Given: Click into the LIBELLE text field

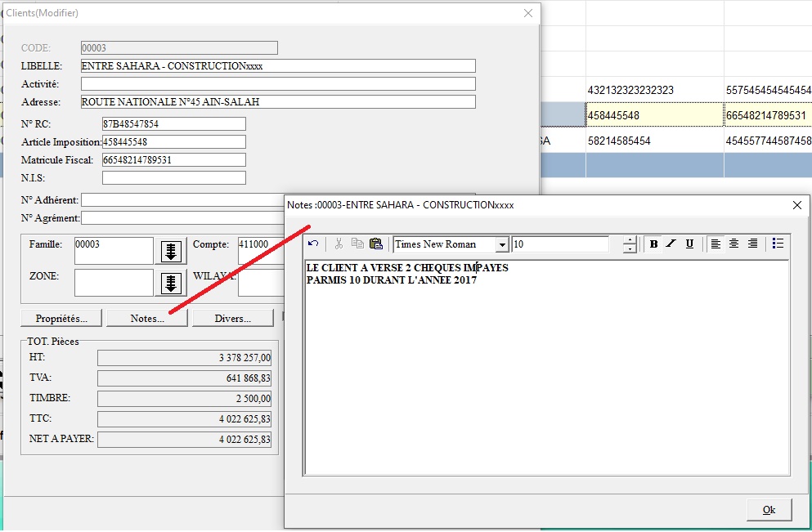Looking at the screenshot, I should click(278, 66).
